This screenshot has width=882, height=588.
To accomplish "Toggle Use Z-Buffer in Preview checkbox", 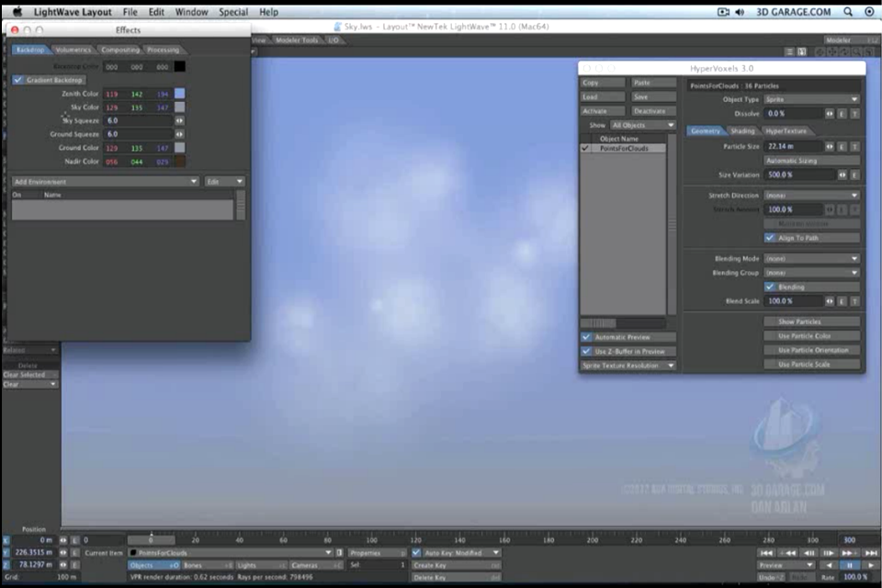I will pos(586,351).
